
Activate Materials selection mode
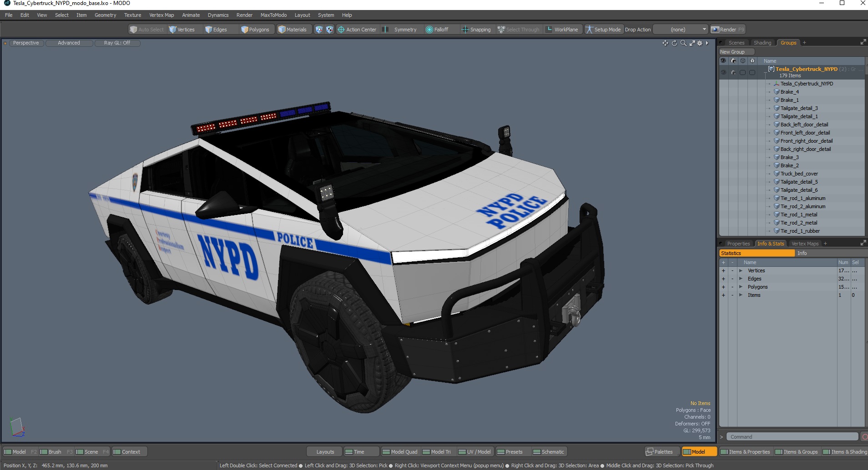[x=293, y=30]
